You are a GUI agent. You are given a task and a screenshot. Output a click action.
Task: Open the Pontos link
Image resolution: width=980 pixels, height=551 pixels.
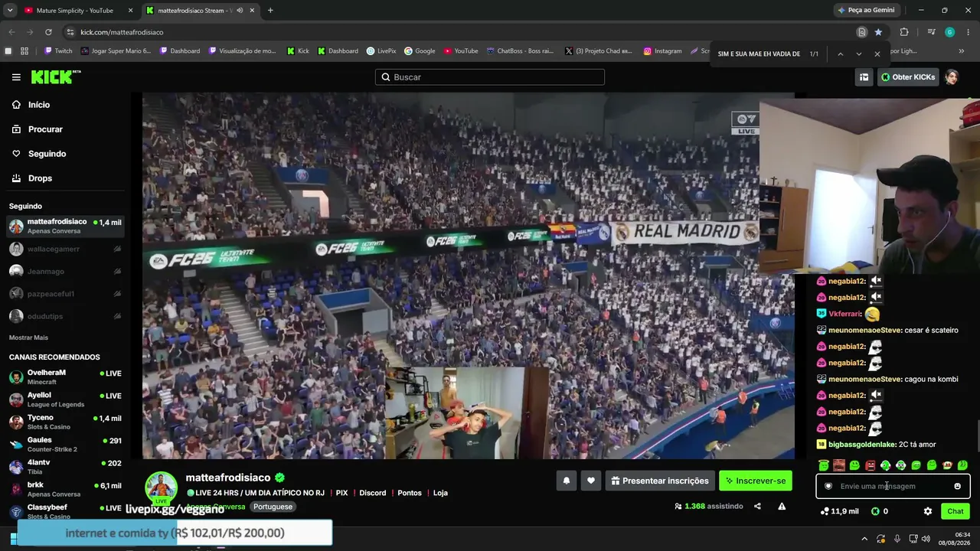pos(410,493)
